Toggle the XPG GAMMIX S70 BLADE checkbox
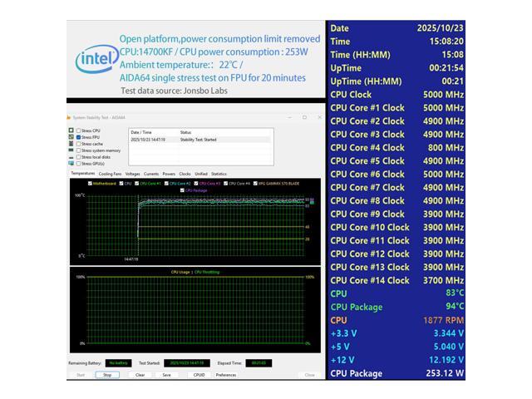The image size is (532, 399). (255, 183)
